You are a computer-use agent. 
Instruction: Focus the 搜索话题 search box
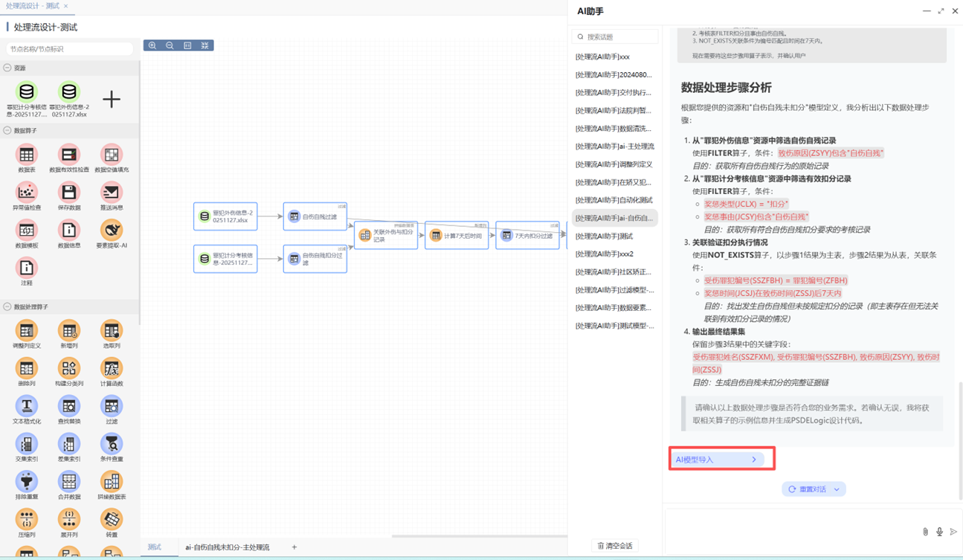(x=615, y=36)
